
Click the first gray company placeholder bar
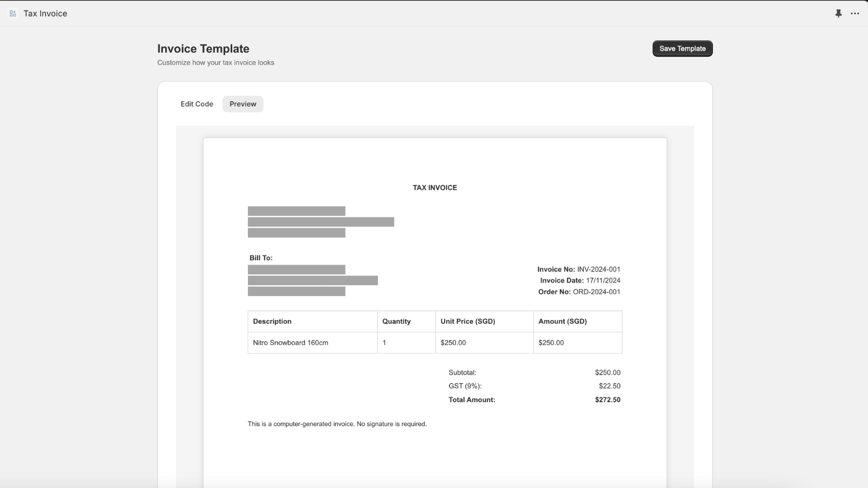coord(297,210)
